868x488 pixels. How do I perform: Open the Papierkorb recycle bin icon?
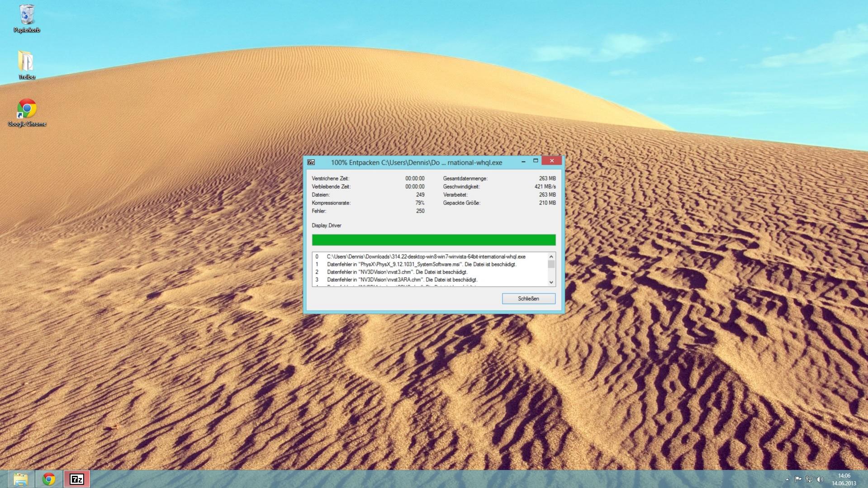pyautogui.click(x=27, y=19)
